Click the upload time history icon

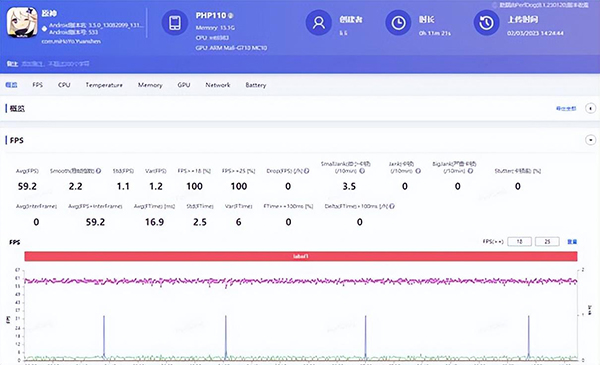(x=486, y=23)
